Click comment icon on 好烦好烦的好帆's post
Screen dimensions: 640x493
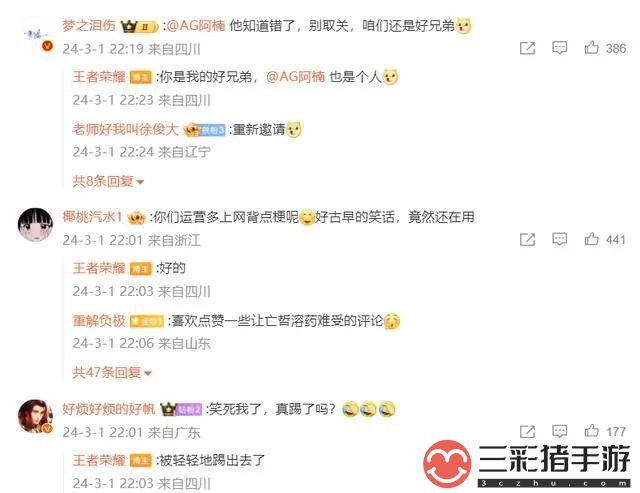tap(559, 431)
